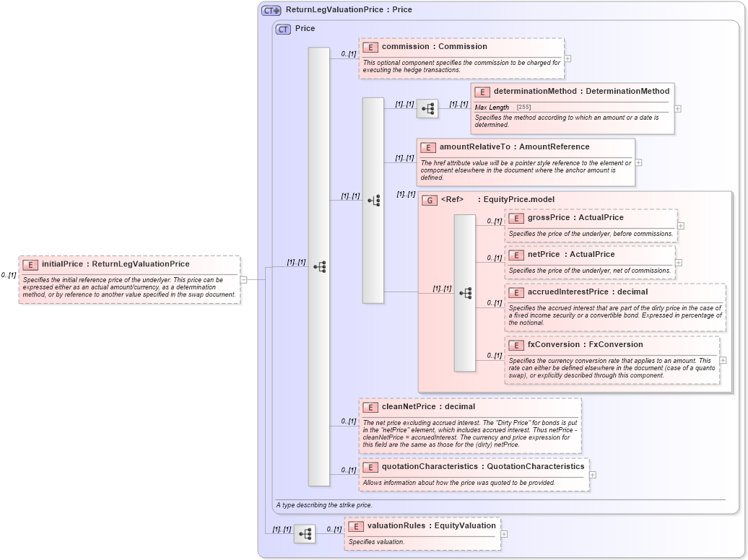
Task: Select the quotationCharacteristics E icon
Action: tap(370, 468)
